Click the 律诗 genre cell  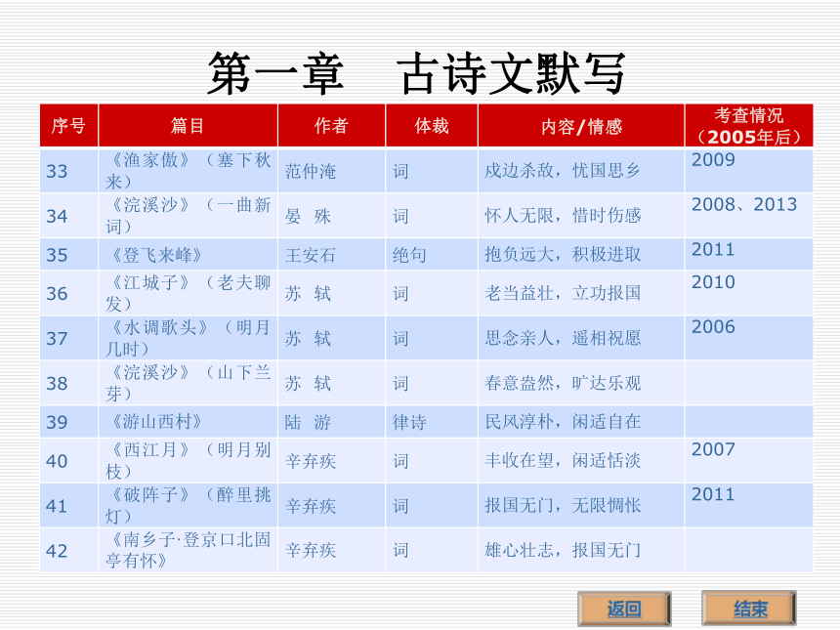point(432,422)
